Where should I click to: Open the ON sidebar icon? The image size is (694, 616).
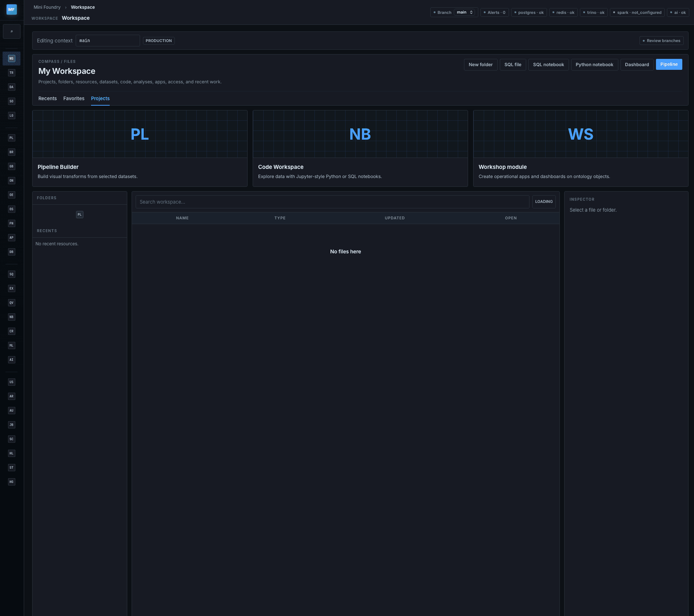coord(11,181)
